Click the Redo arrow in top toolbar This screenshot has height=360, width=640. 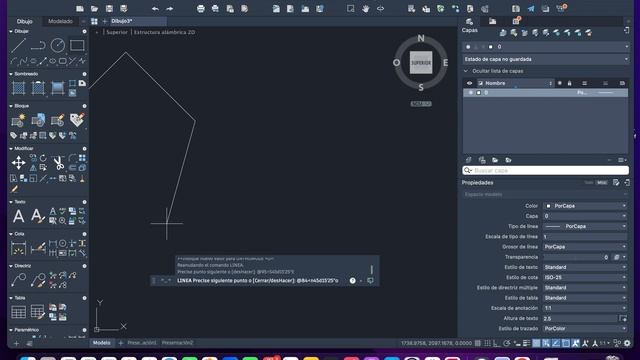click(169, 9)
